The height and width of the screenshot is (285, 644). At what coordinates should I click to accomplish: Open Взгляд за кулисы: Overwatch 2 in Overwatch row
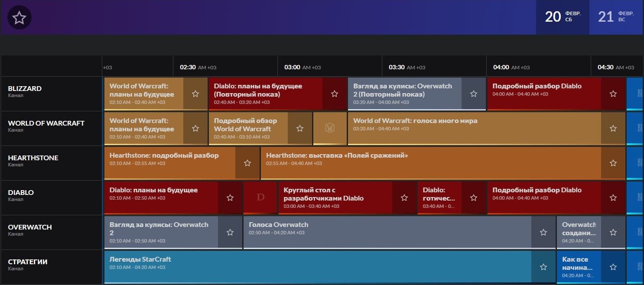pos(161,232)
